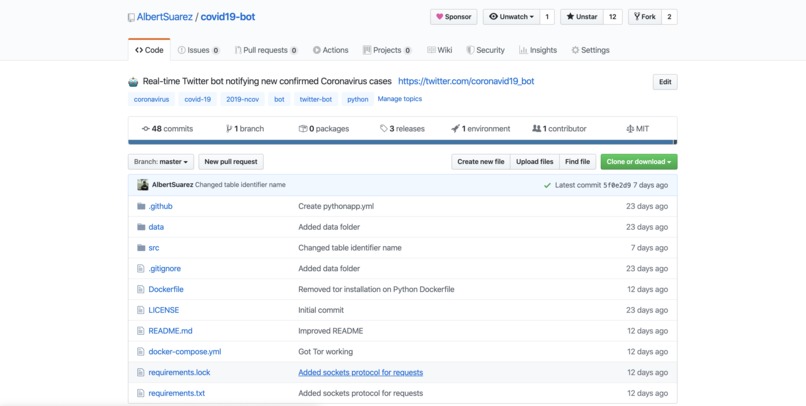Click Manage topics
The image size is (806, 406).
399,99
